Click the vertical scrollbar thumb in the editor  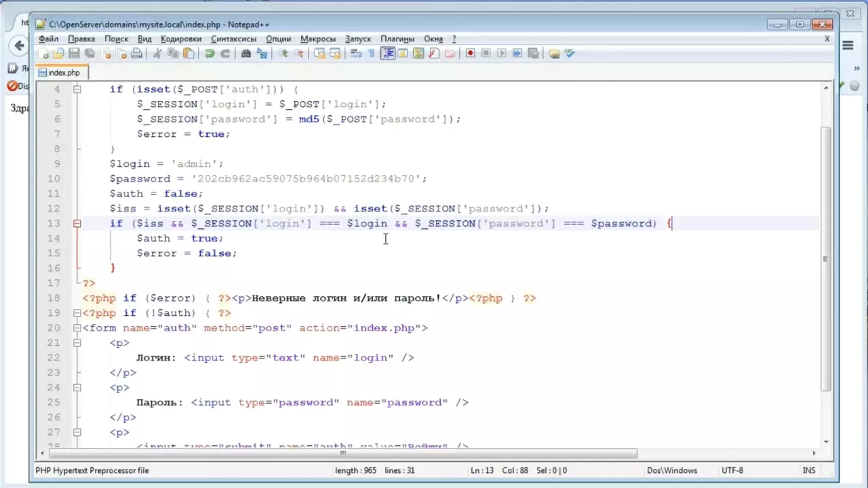pos(825,259)
